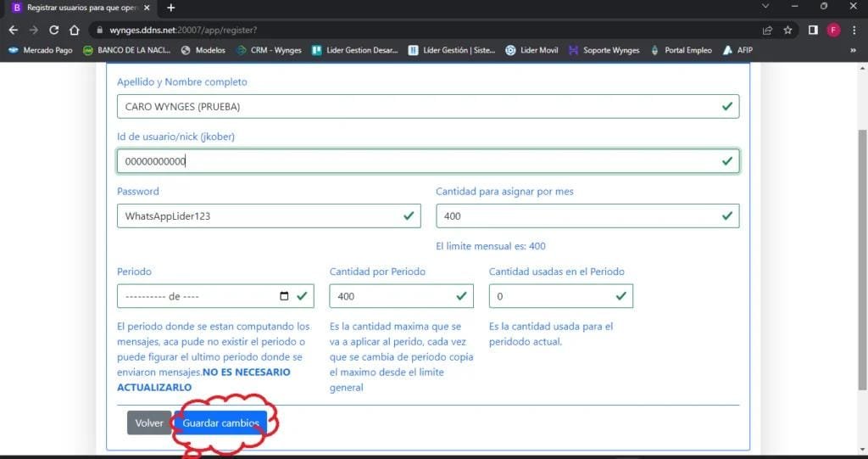
Task: Click the user profile avatar icon
Action: (833, 30)
